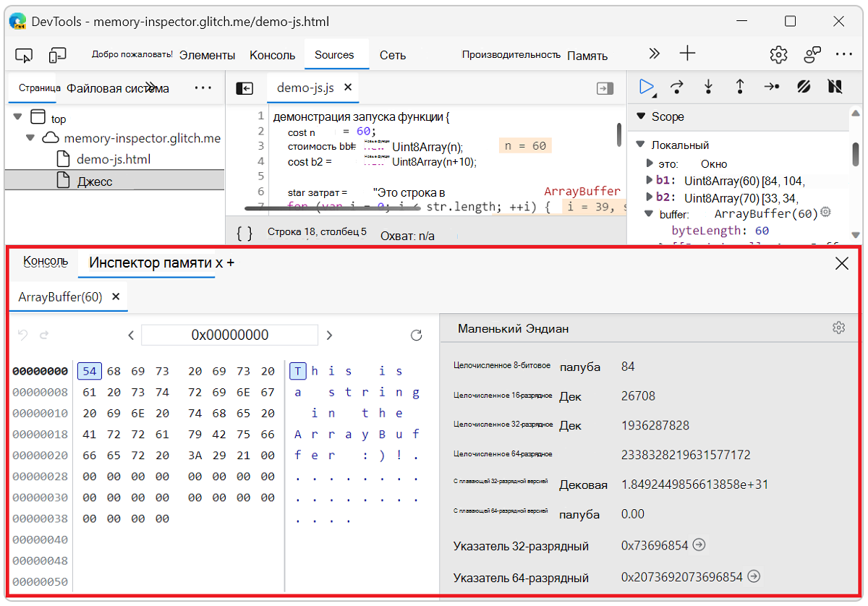Expand the b2 Uint8Array(70) entry
This screenshot has width=868, height=606.
(x=650, y=197)
